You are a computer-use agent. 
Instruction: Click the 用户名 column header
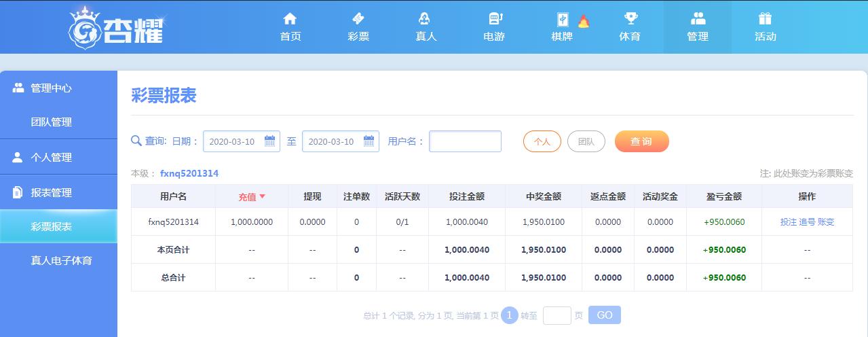(x=173, y=196)
